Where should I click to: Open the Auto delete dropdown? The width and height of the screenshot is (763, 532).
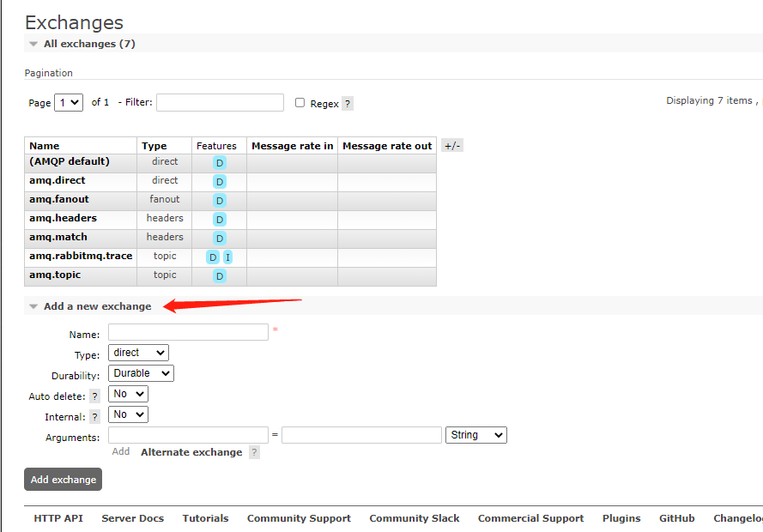[128, 394]
